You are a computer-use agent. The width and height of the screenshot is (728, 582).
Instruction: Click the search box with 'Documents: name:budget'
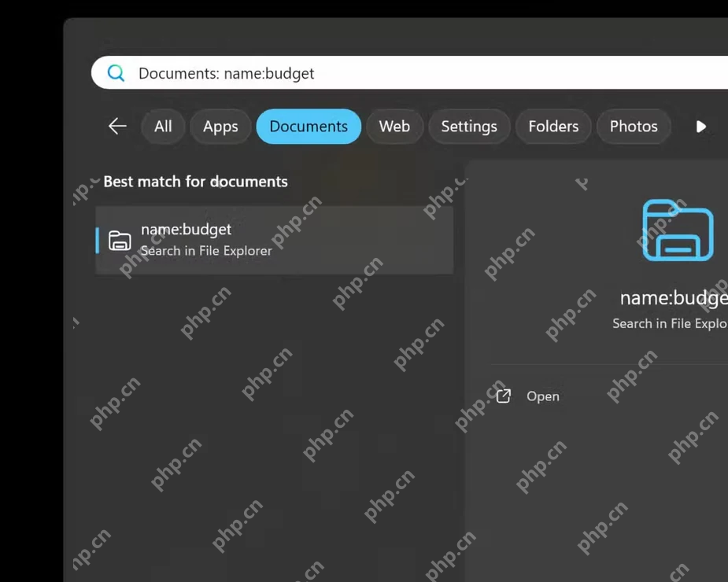pos(409,73)
